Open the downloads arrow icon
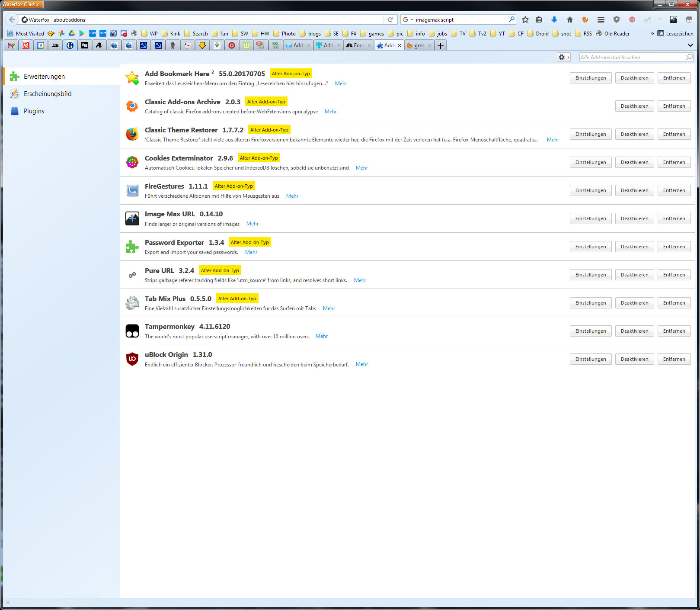700x610 pixels. [x=554, y=19]
